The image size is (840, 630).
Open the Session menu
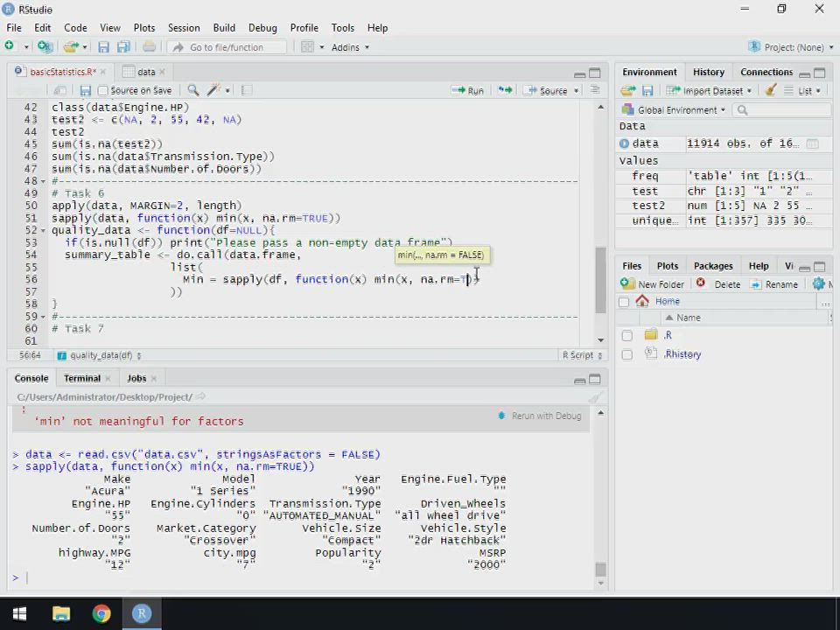[184, 28]
